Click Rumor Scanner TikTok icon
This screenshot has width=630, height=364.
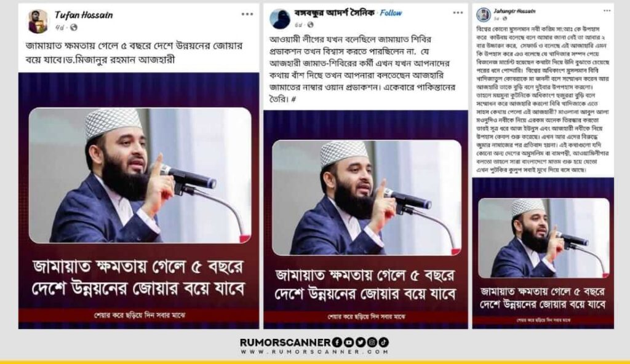click(x=384, y=342)
